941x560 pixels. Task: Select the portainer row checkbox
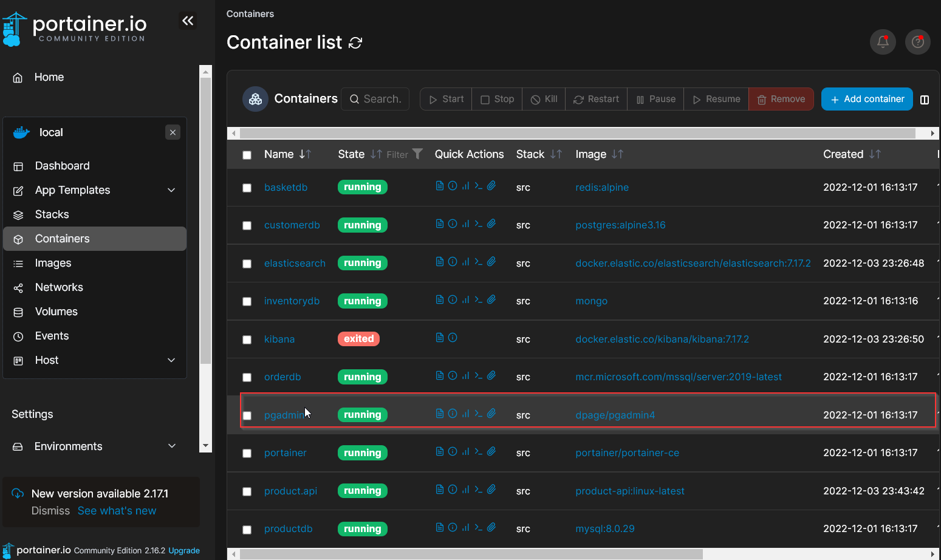(x=247, y=453)
